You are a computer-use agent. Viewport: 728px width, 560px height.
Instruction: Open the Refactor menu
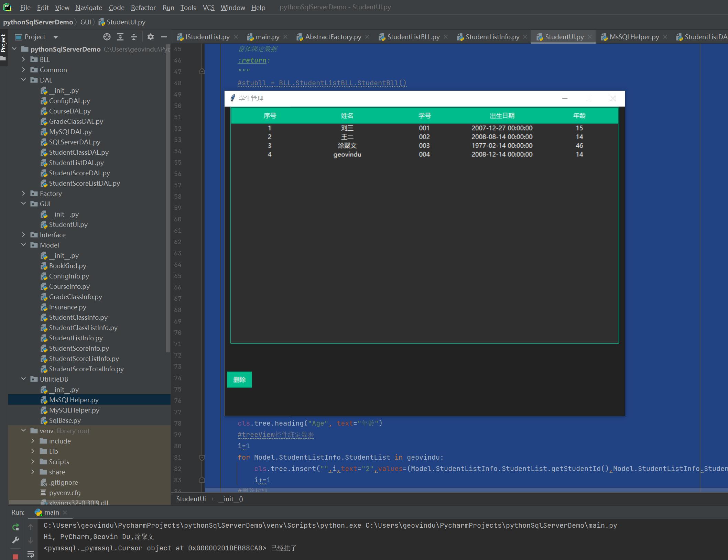point(143,8)
